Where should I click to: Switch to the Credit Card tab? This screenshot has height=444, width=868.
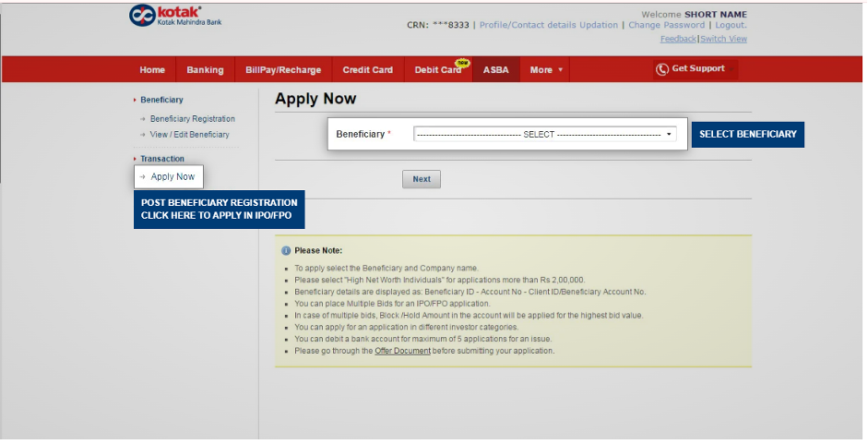pos(367,70)
